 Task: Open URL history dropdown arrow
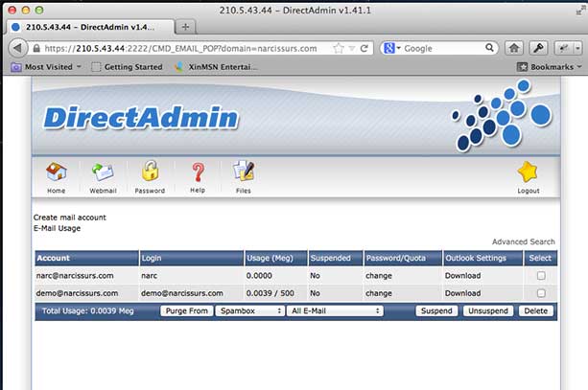pos(352,48)
